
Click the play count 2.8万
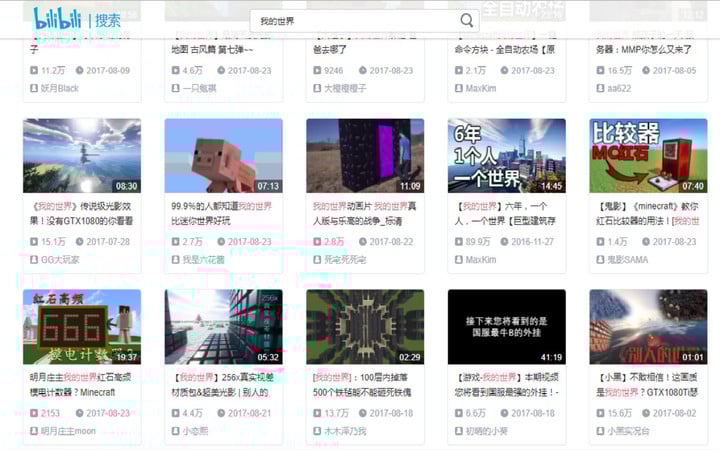pos(334,242)
